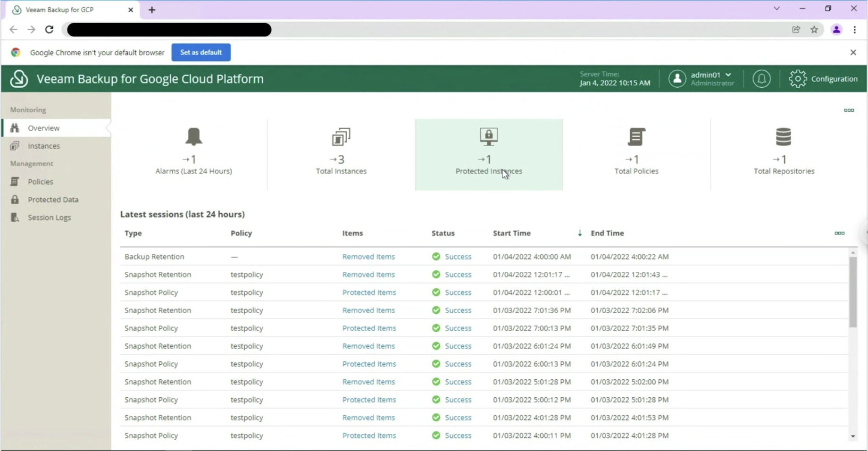Select the Backup Retention type cell
868x451 pixels.
(154, 257)
